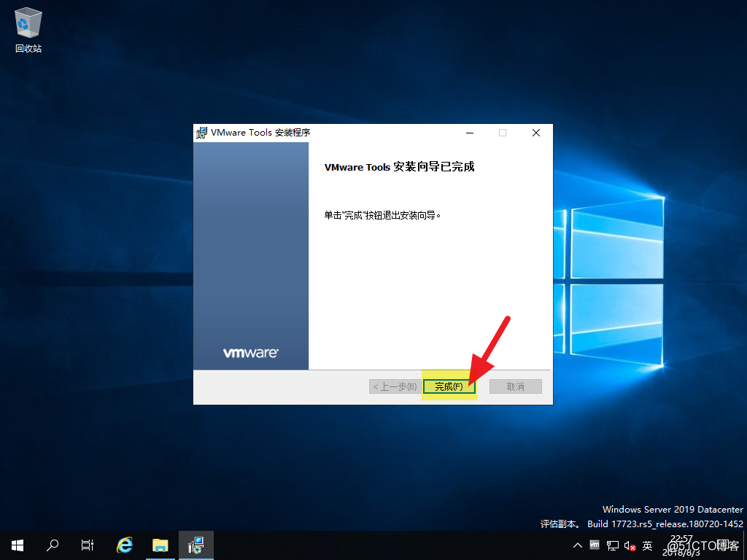Click the VMware Tools 安装向导已完成 heading
747x560 pixels.
(399, 167)
